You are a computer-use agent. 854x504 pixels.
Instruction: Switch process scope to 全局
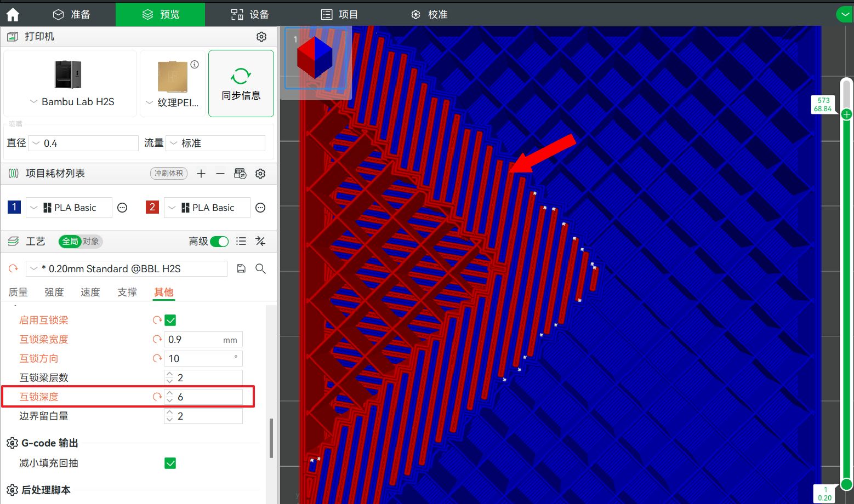[x=70, y=242]
